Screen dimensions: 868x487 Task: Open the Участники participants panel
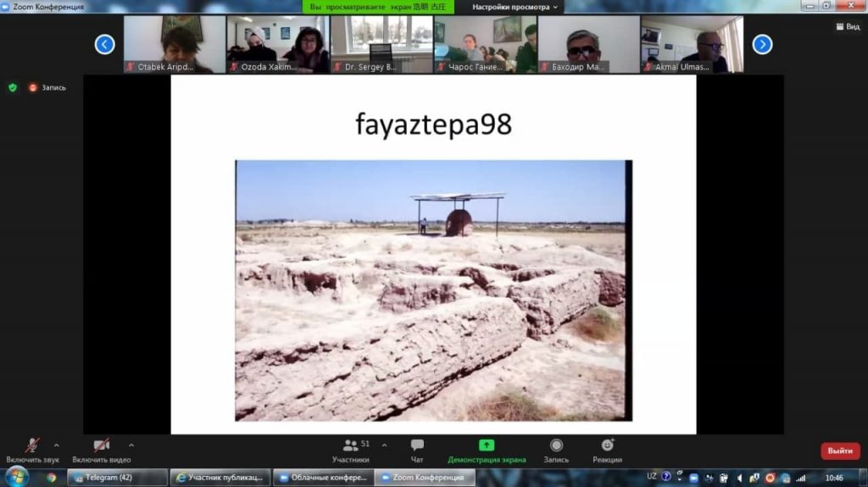[x=351, y=451]
